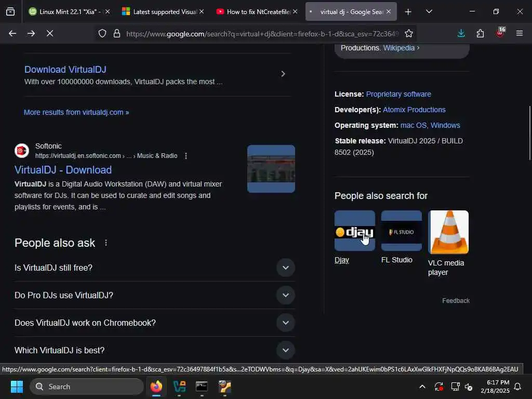Click the Djay text link
The height and width of the screenshot is (399, 532).
click(x=342, y=260)
